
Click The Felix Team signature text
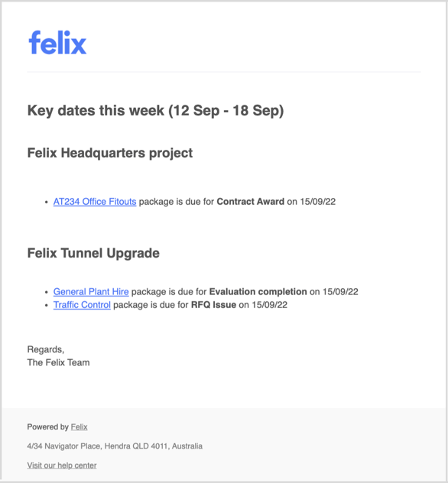[58, 362]
